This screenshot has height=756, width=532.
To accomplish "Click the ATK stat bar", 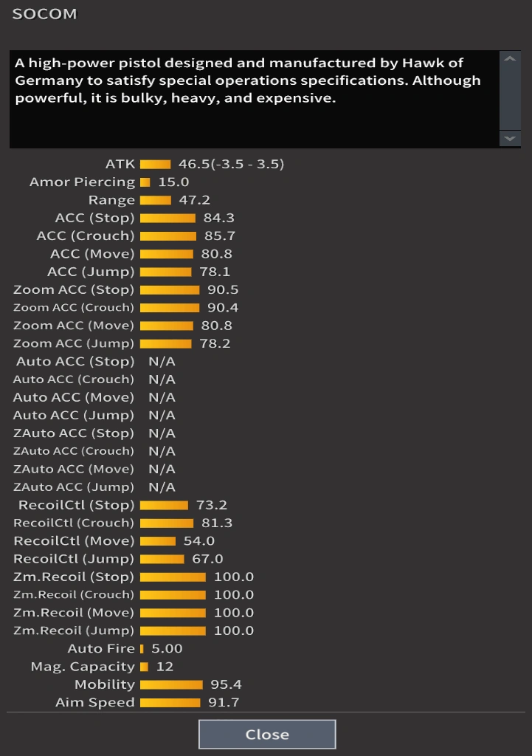I will 155,165.
